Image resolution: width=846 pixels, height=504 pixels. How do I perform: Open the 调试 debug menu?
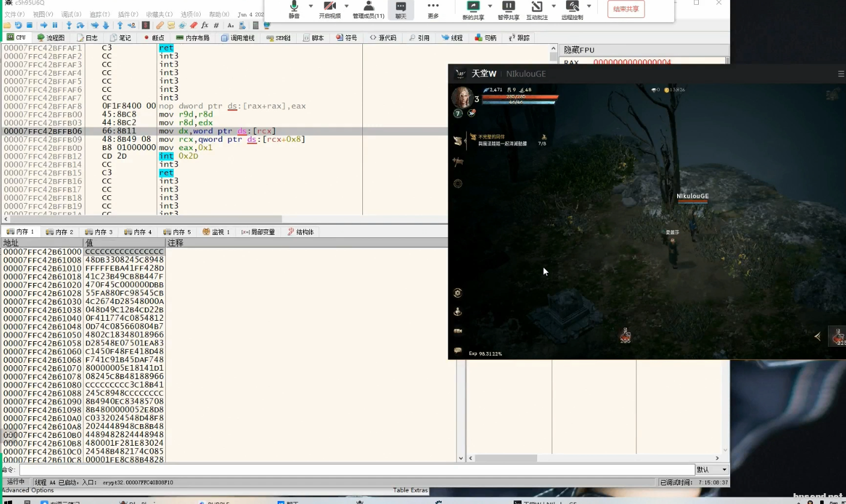click(71, 14)
